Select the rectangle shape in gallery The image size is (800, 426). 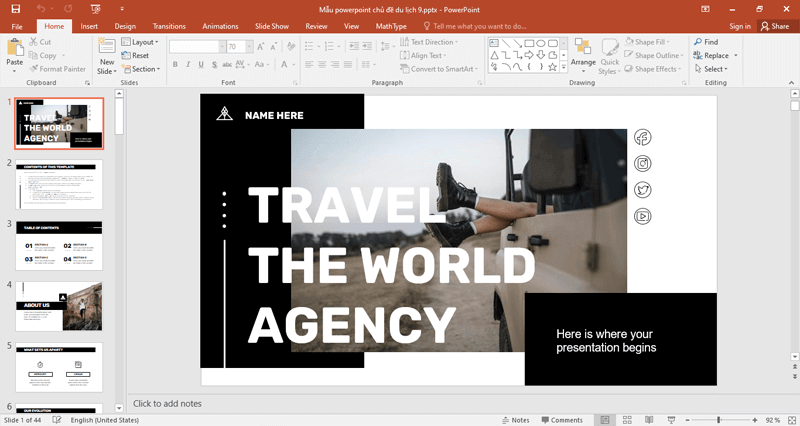529,43
